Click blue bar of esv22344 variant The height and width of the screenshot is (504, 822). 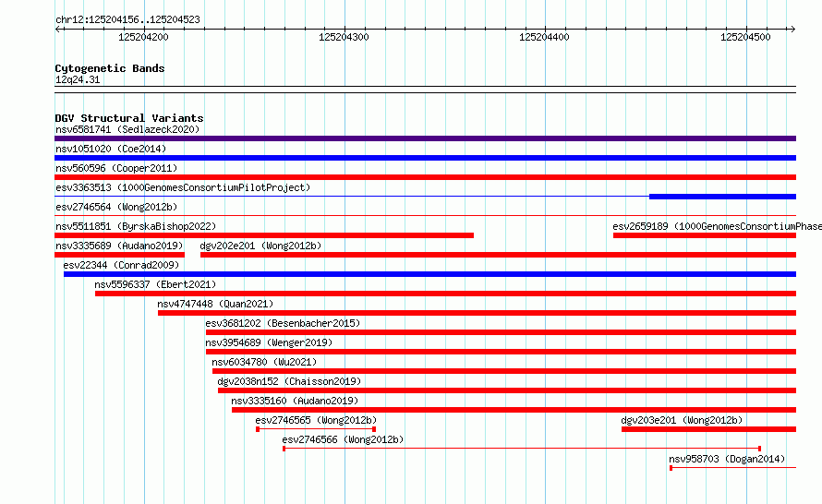click(x=429, y=274)
